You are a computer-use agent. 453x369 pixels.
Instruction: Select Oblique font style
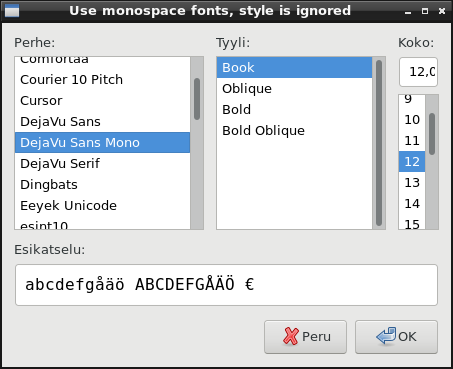(x=294, y=89)
